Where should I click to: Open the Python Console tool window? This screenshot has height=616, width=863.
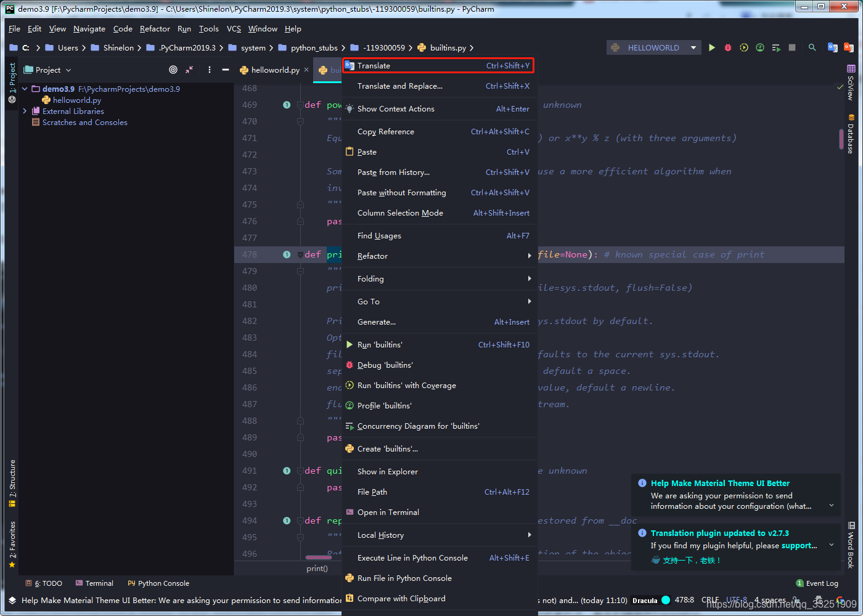click(158, 583)
